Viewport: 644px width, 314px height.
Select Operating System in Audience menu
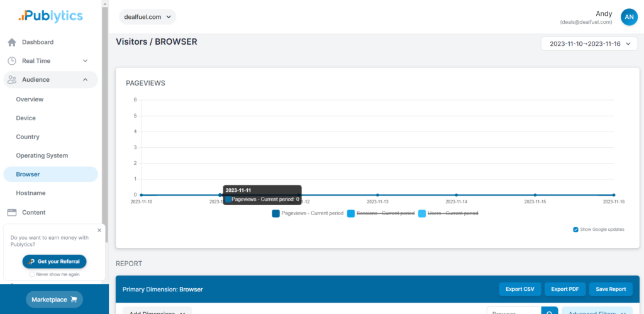[x=42, y=155]
